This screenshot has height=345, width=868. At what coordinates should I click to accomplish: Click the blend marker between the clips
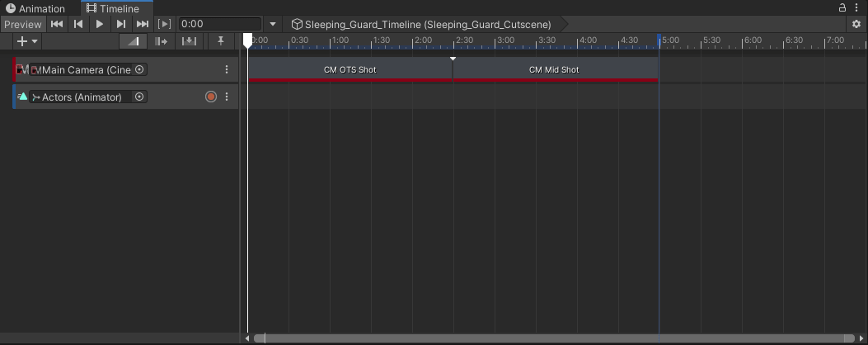453,59
